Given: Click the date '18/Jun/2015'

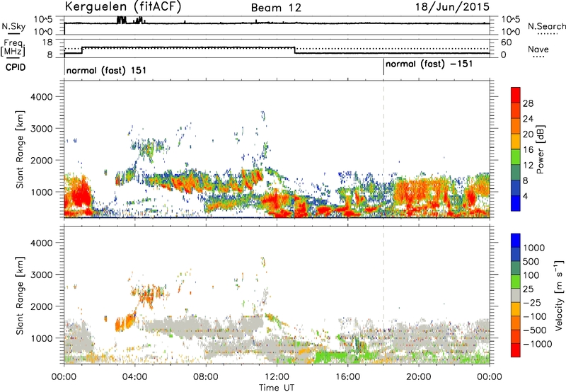Looking at the screenshot, I should pyautogui.click(x=452, y=7).
